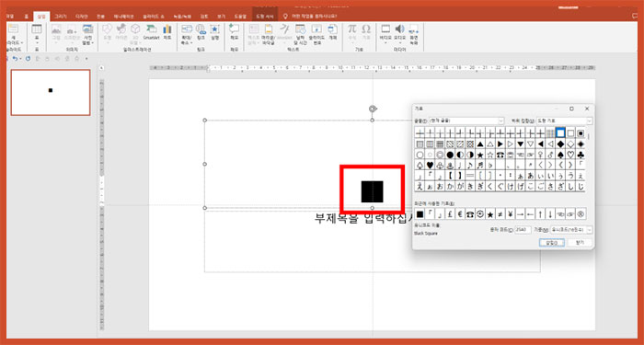Viewport: 644px width, 345px height.
Task: Click the 닫기 (Close) button in symbol dialog
Action: tap(580, 243)
